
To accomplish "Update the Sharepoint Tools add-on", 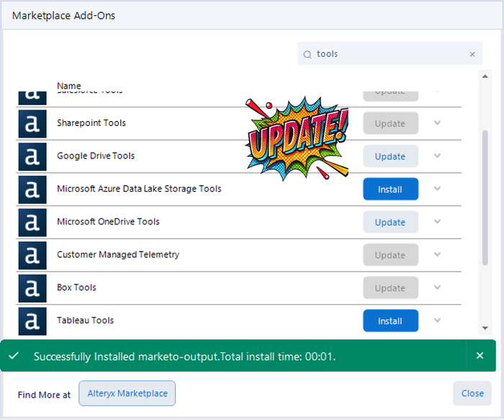I will [390, 123].
